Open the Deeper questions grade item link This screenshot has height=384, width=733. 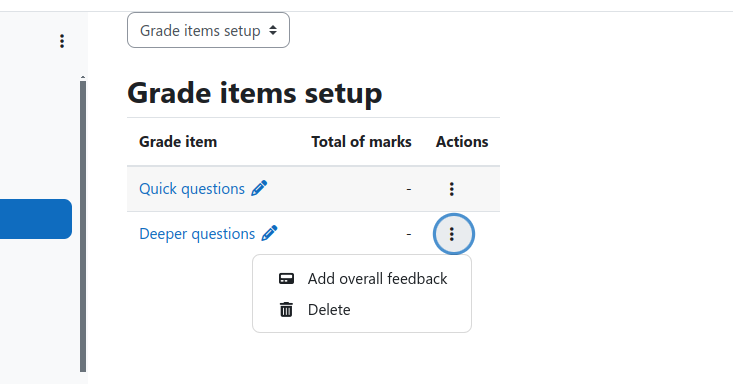[197, 233]
